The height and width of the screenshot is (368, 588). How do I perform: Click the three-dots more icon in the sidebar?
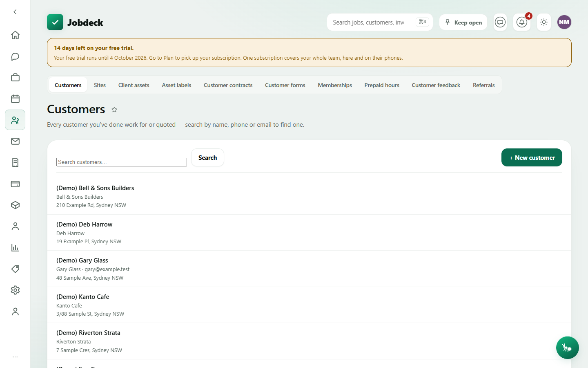pos(15,357)
